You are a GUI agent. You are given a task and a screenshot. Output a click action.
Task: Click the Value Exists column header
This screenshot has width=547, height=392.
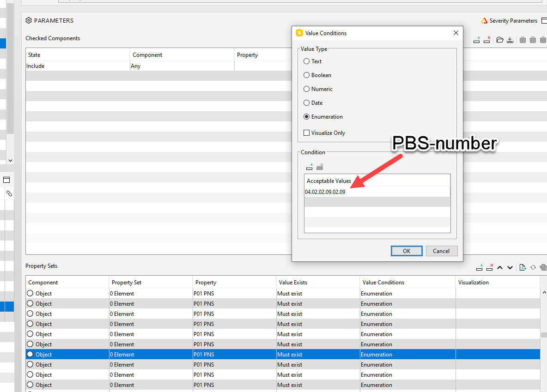click(x=318, y=283)
